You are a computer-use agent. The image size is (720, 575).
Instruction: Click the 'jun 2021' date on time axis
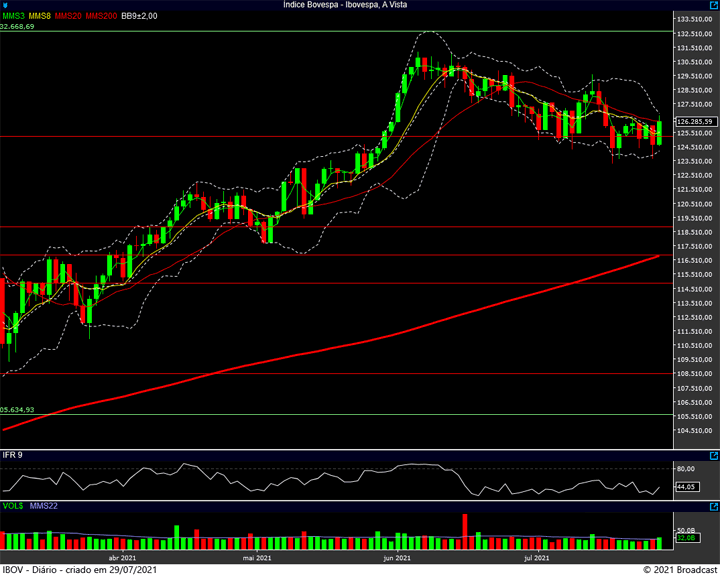pos(397,558)
